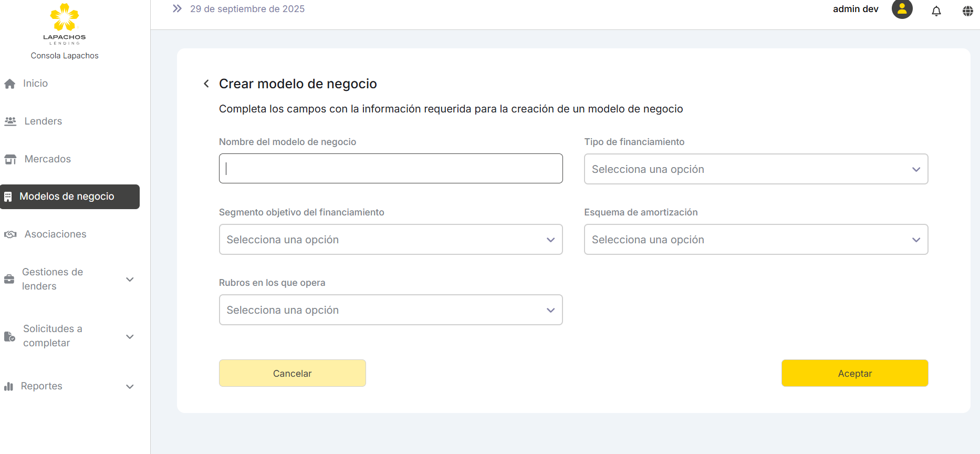Expand the Reportes menu section

coord(130,387)
